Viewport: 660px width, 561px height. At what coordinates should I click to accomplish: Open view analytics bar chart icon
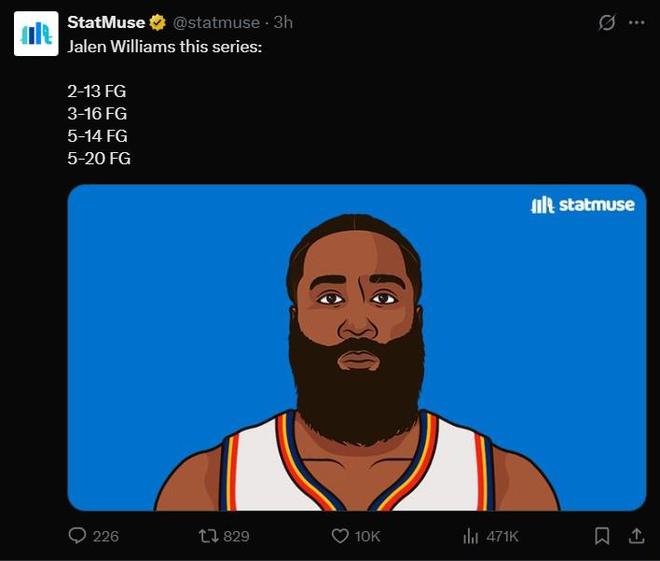(x=471, y=536)
